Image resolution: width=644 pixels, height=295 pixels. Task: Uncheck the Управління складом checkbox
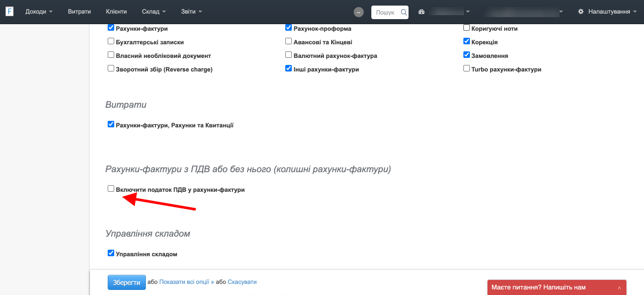[111, 253]
